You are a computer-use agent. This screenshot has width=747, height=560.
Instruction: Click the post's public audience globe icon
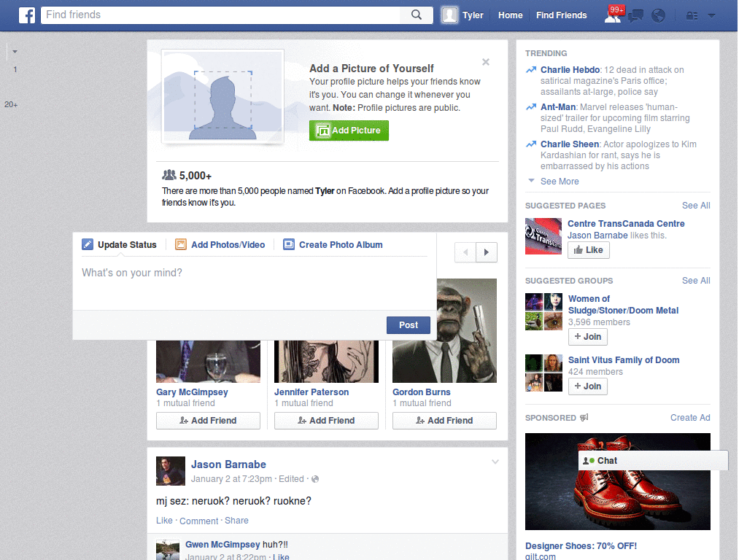[x=315, y=479]
